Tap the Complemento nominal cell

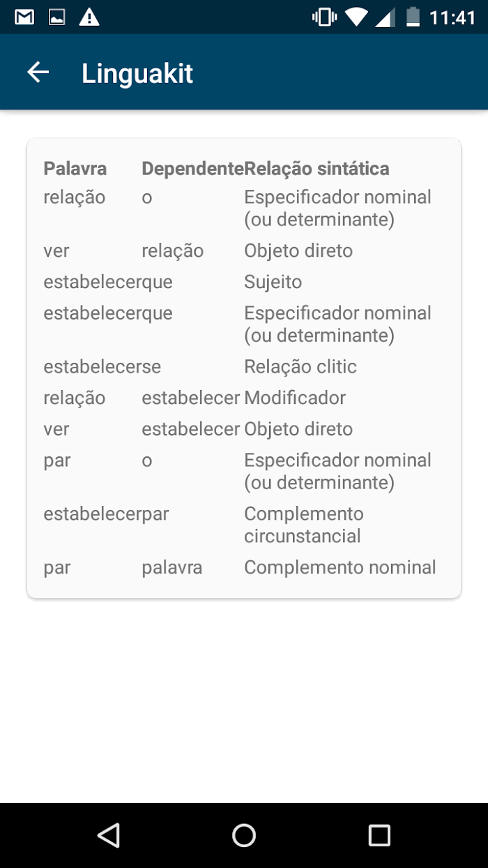[x=340, y=567]
